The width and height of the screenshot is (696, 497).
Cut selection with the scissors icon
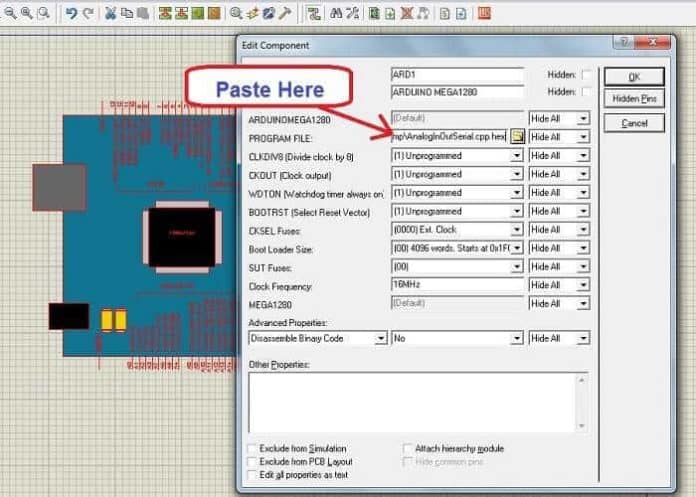(110, 13)
